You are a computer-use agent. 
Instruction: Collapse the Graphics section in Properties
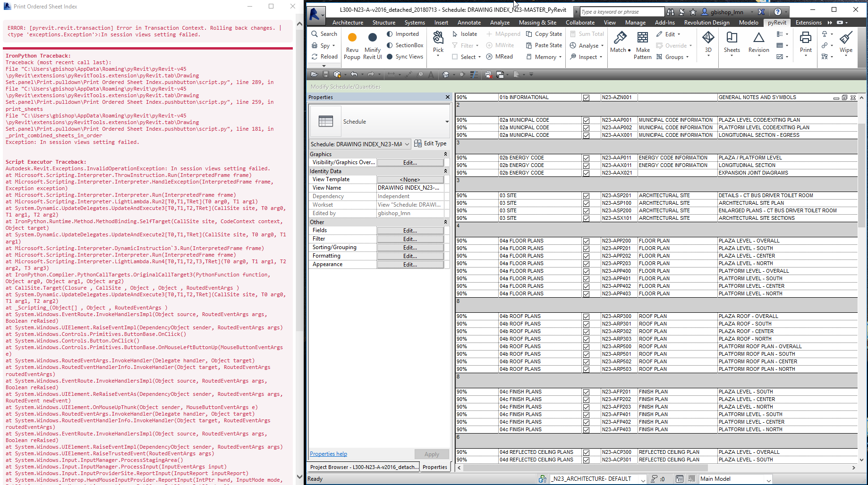pyautogui.click(x=444, y=154)
